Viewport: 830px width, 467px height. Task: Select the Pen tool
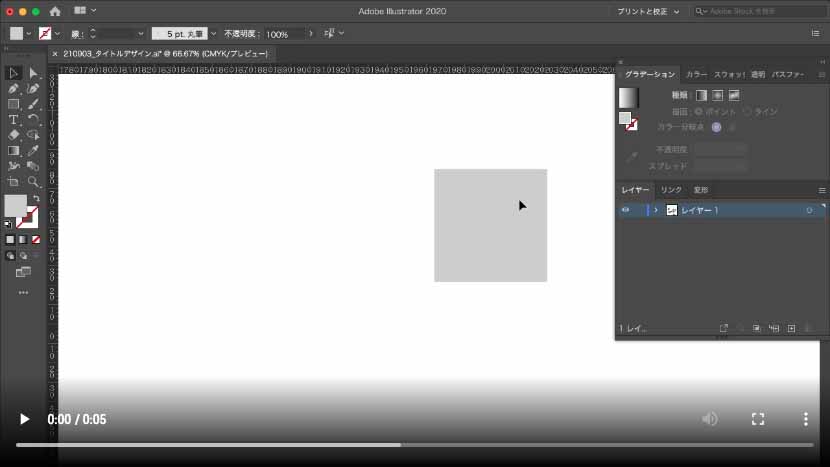pos(13,89)
